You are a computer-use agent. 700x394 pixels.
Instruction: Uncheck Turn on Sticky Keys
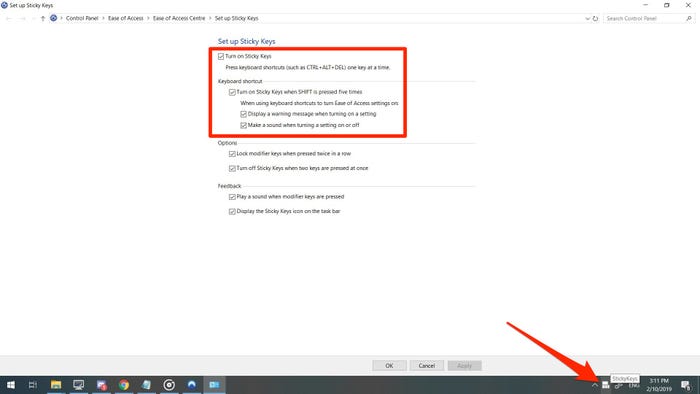tap(221, 56)
